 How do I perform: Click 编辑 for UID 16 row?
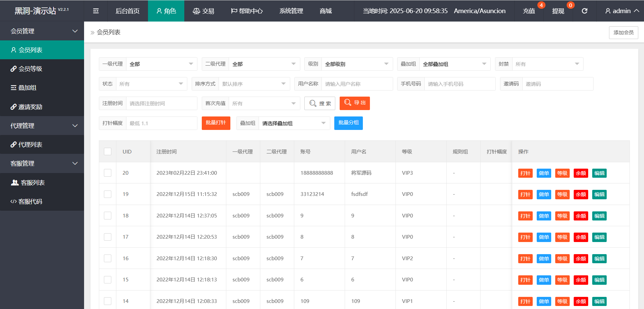pyautogui.click(x=599, y=259)
